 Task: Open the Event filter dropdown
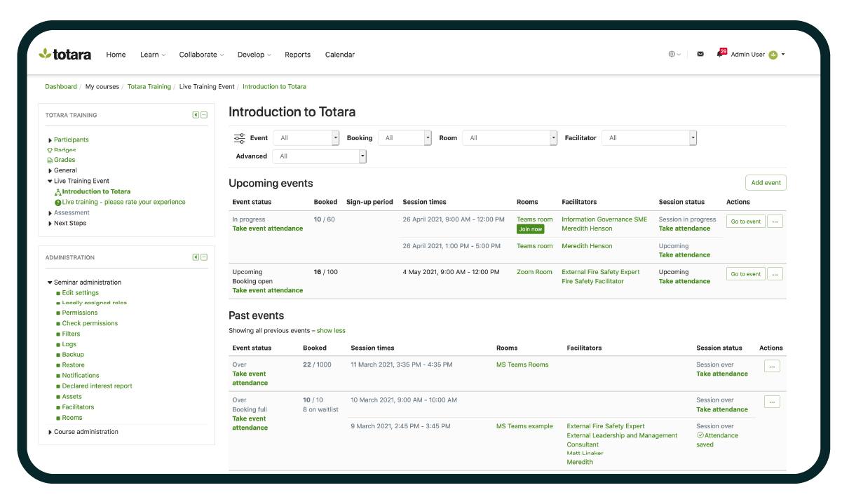point(306,138)
